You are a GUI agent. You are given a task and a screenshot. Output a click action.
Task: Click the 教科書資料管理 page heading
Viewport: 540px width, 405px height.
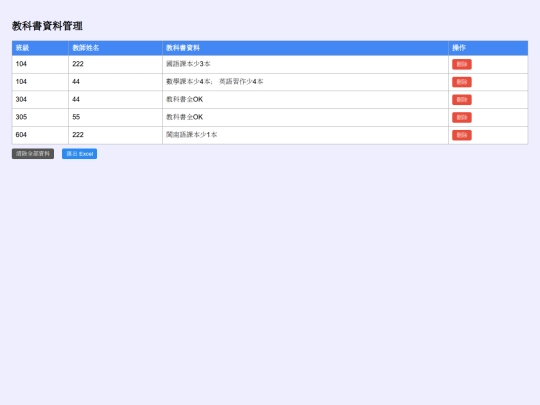[x=47, y=26]
